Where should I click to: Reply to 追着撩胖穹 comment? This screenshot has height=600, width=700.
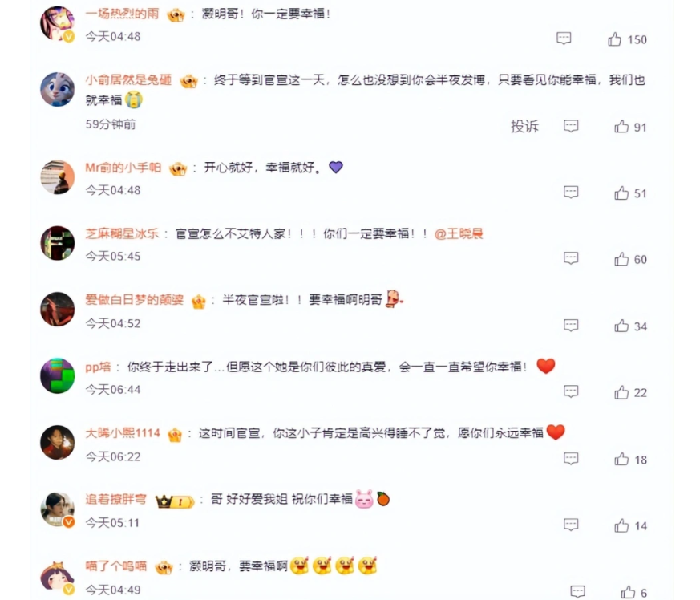[571, 525]
